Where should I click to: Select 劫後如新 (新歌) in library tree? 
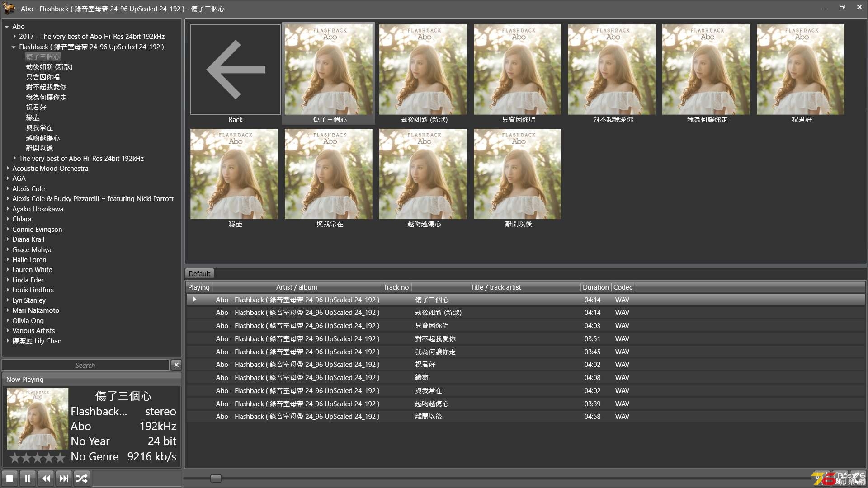(49, 66)
